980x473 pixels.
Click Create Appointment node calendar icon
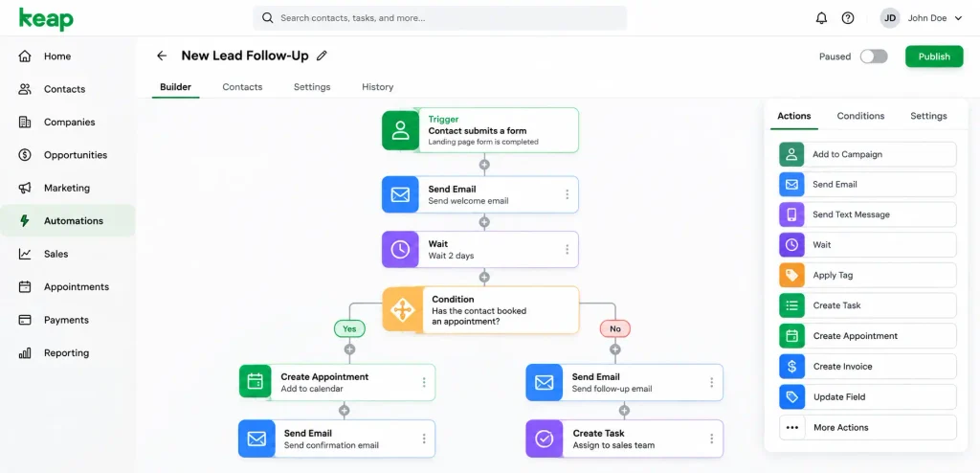point(255,382)
